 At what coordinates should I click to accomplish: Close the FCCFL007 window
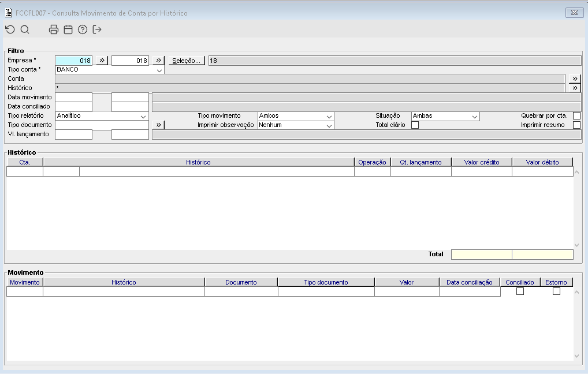pos(574,12)
